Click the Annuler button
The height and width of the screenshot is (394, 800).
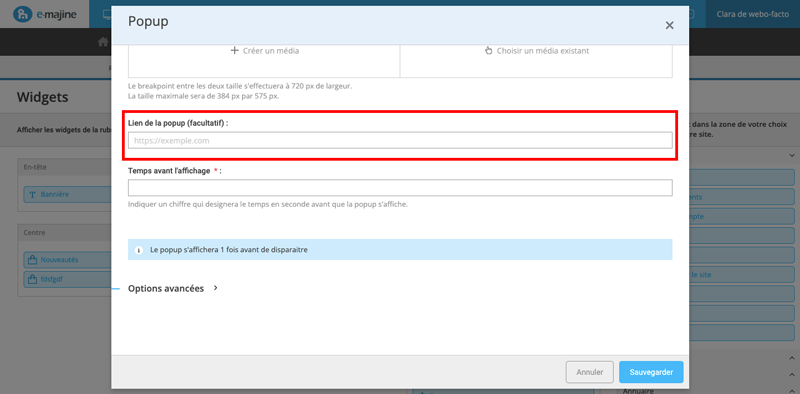pyautogui.click(x=590, y=372)
